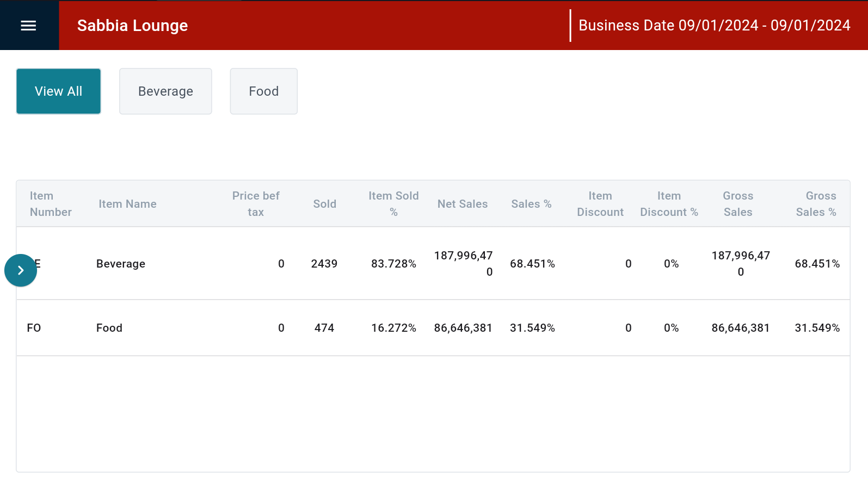Click the Sabbia Lounge title
This screenshot has width=868, height=490.
coord(132,26)
